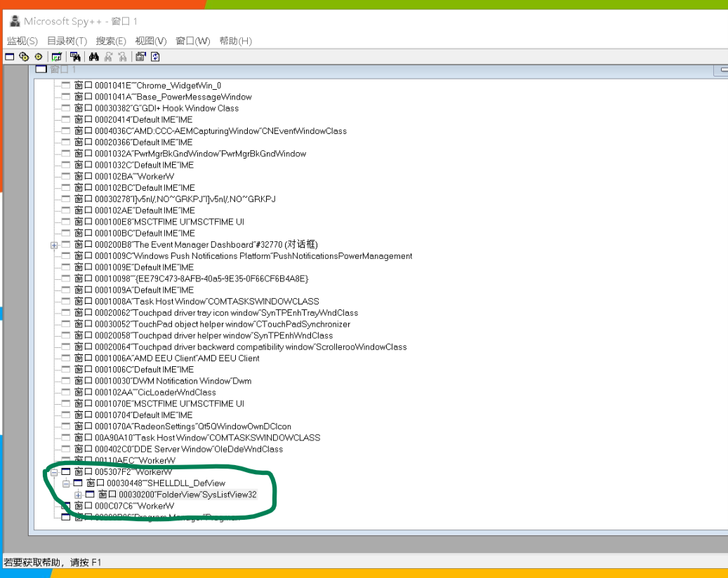
Task: Select row 00A90A10 Task Host Window
Action: pos(197,438)
